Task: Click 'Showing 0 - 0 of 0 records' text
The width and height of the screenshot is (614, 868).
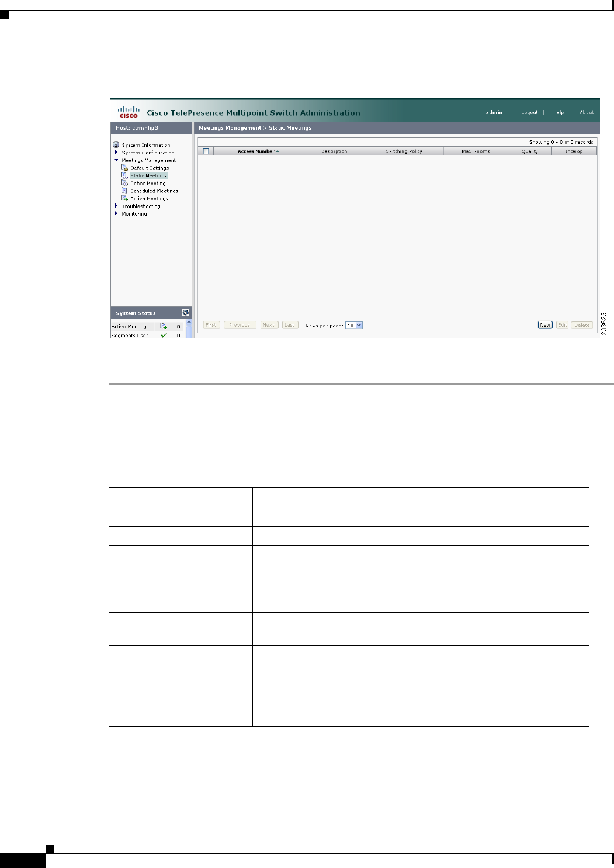Action: [x=561, y=142]
